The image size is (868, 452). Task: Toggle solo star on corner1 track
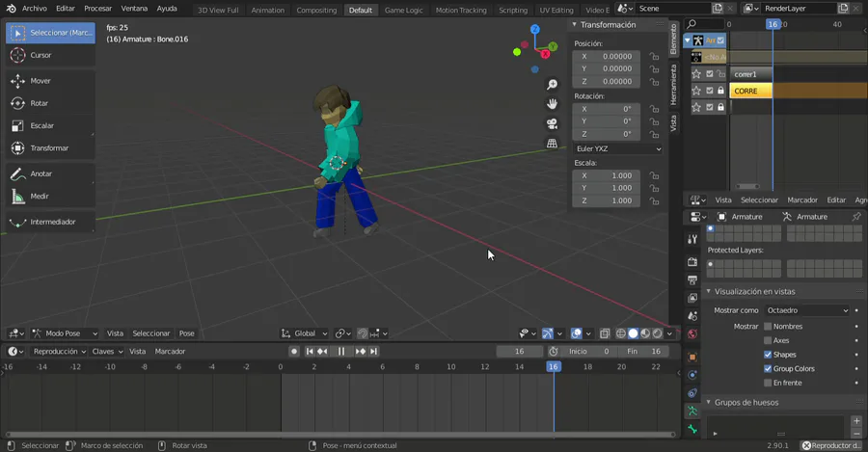(x=696, y=74)
